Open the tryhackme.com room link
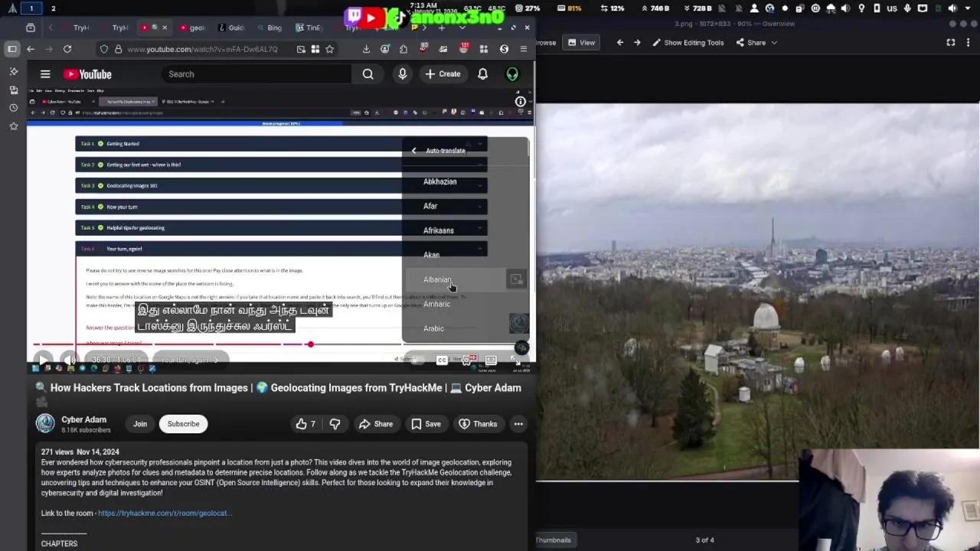This screenshot has height=551, width=980. pyautogui.click(x=165, y=514)
